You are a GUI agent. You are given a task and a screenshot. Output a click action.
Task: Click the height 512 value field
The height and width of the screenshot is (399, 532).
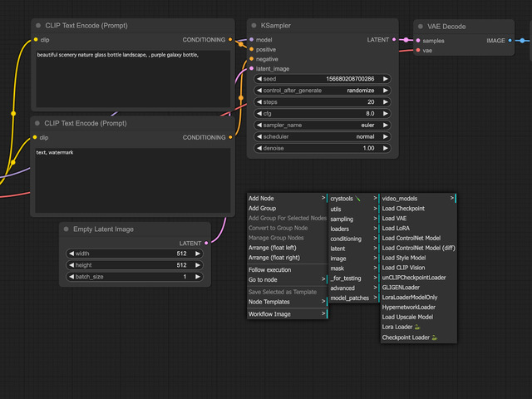coord(135,265)
